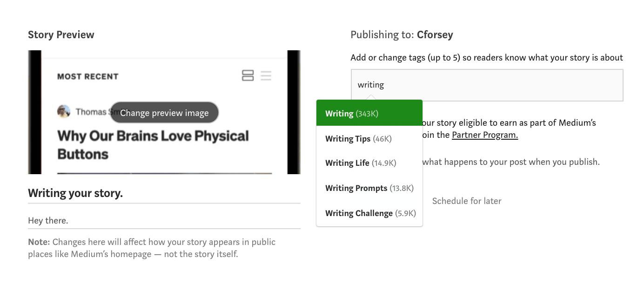The image size is (644, 285).
Task: Click the Note text below the subtitle
Action: 152,248
